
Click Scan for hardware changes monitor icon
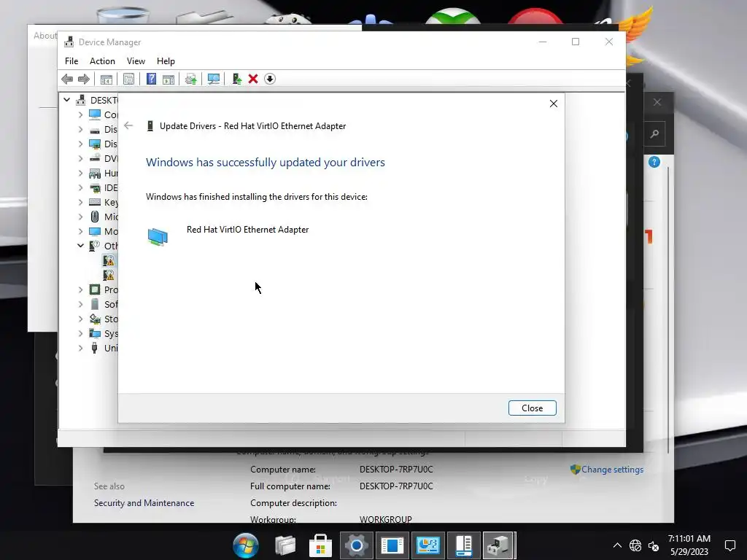point(214,79)
